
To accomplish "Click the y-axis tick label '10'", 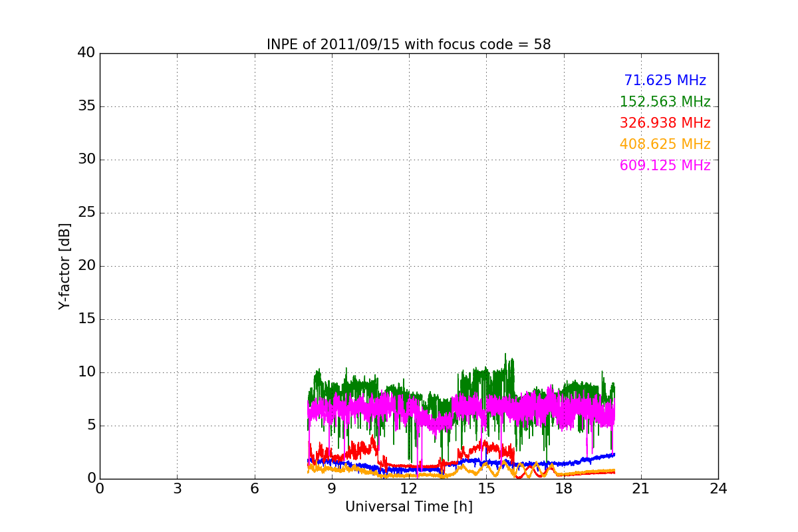I will 86,372.
